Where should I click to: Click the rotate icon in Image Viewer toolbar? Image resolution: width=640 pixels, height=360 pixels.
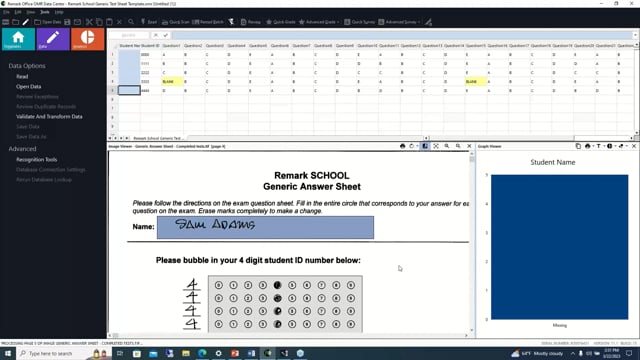click(411, 146)
